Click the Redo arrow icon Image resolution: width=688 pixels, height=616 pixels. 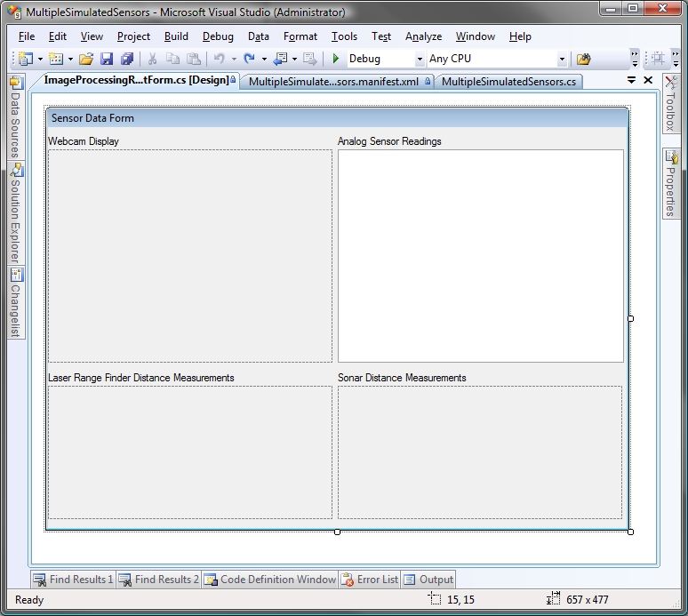click(249, 59)
